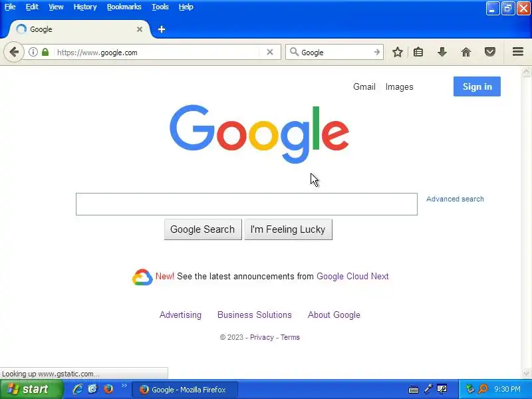This screenshot has height=399, width=532.
Task: Expand quick launch overflow chevron
Action: (x=124, y=386)
